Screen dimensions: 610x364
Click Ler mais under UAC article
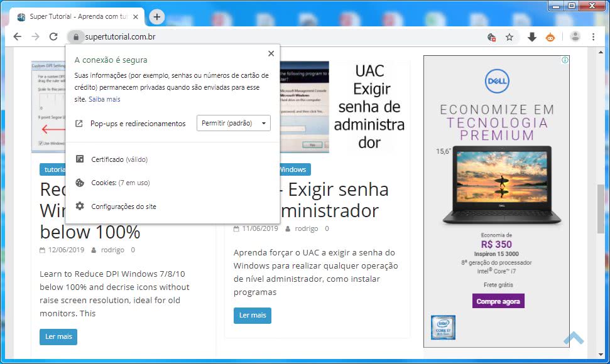253,316
